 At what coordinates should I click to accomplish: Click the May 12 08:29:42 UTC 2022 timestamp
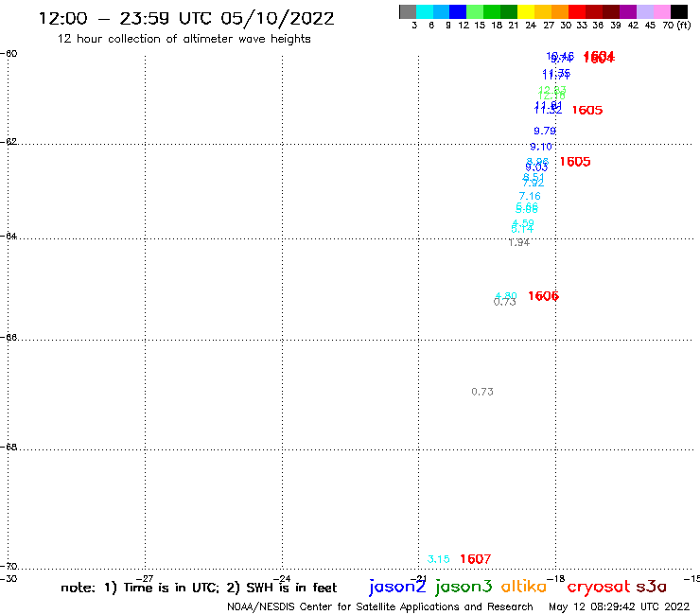[x=620, y=607]
